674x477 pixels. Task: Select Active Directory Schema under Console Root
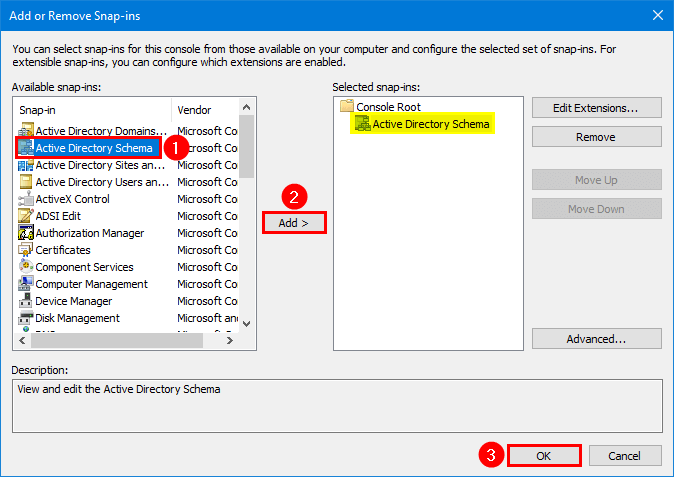(x=431, y=124)
